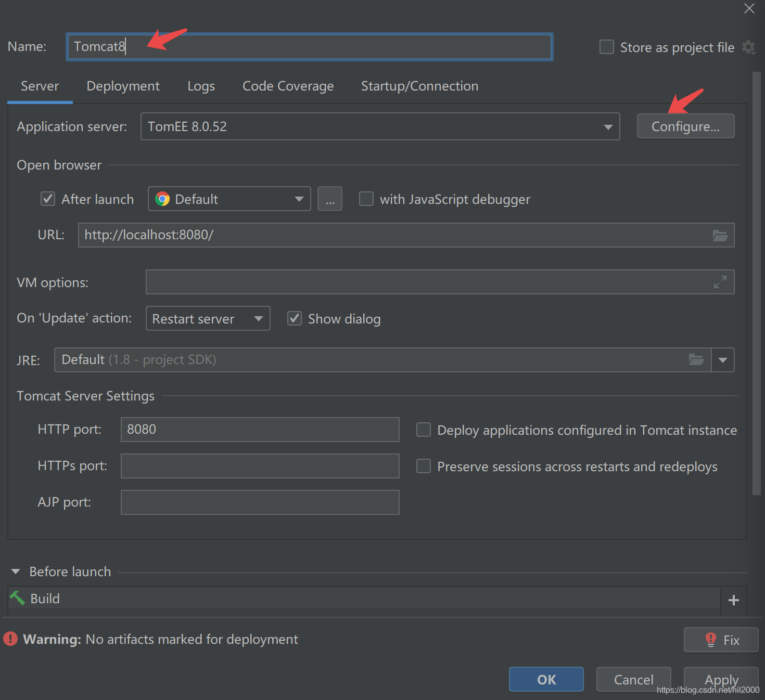
Task: Open the Default browser dropdown
Action: click(229, 199)
